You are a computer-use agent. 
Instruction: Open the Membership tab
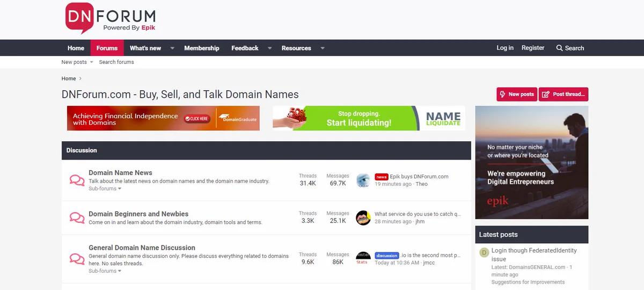tap(202, 48)
